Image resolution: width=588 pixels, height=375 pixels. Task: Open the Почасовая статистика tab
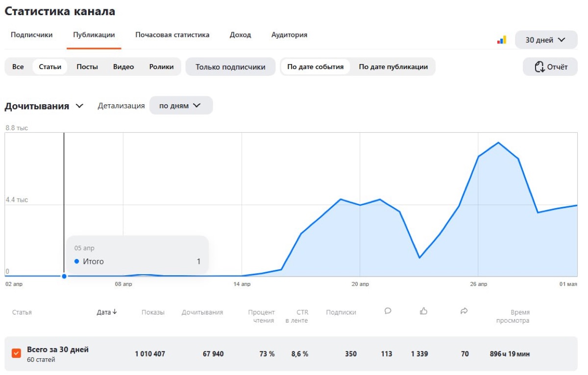pyautogui.click(x=172, y=35)
